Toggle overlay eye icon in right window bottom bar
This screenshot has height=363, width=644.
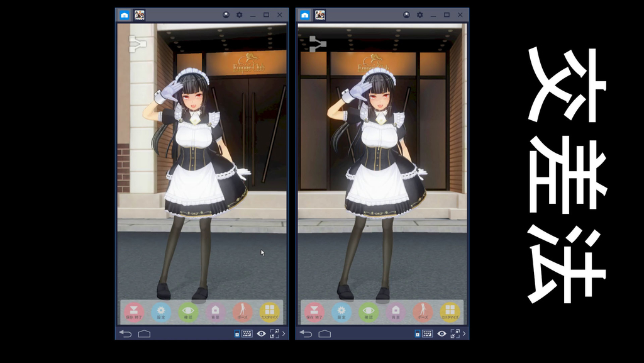441,333
